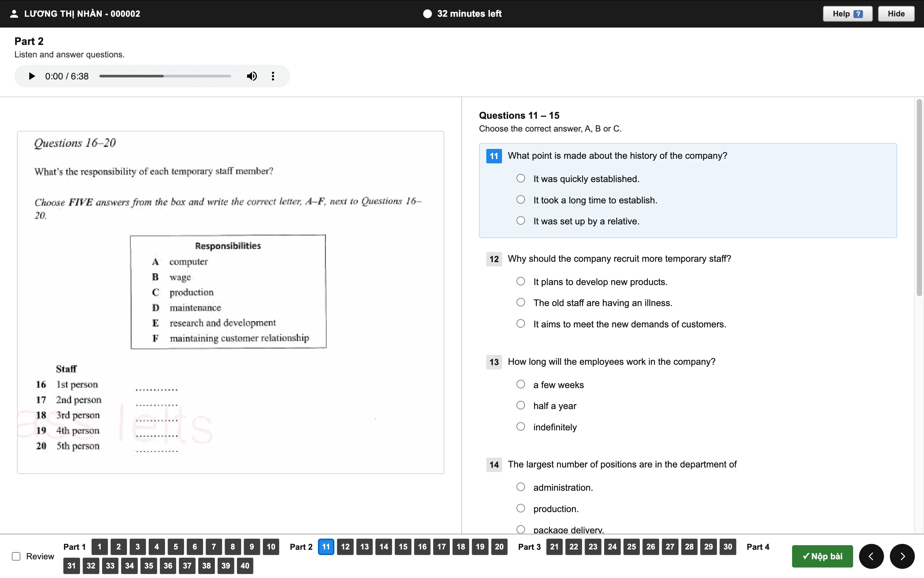Viewport: 924px width, 578px height.
Task: Click the user profile icon beside candidate name
Action: click(14, 14)
